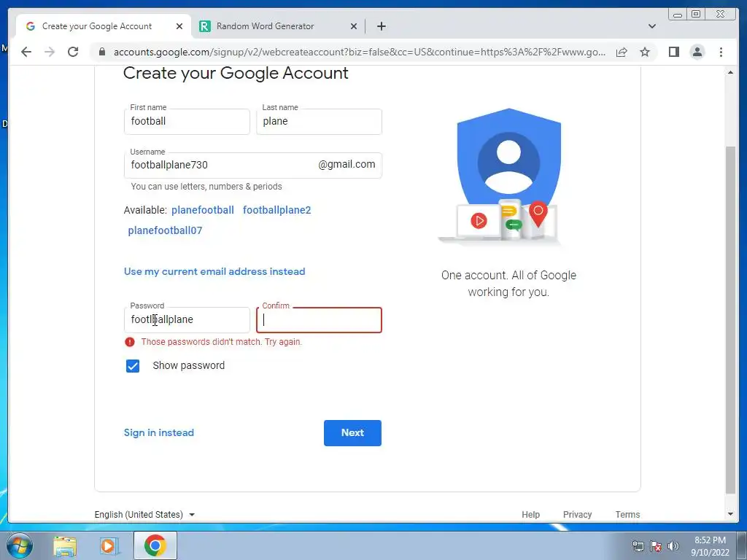Click 'Those passwords didn't match. Try again.'
This screenshot has width=747, height=560.
[222, 341]
